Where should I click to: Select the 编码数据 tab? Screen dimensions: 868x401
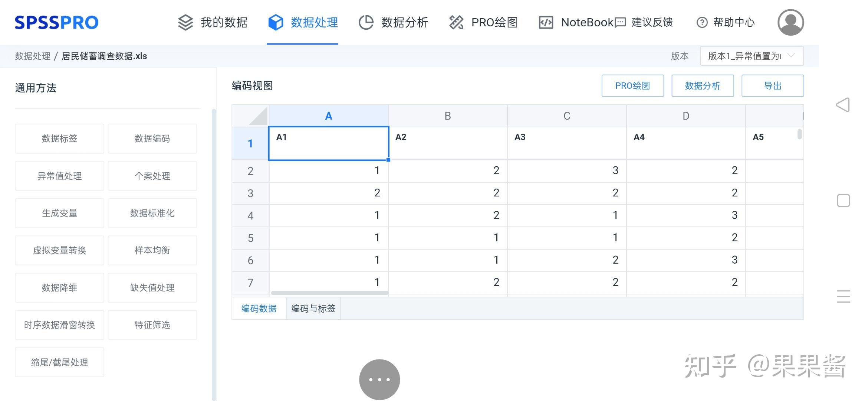click(x=259, y=308)
